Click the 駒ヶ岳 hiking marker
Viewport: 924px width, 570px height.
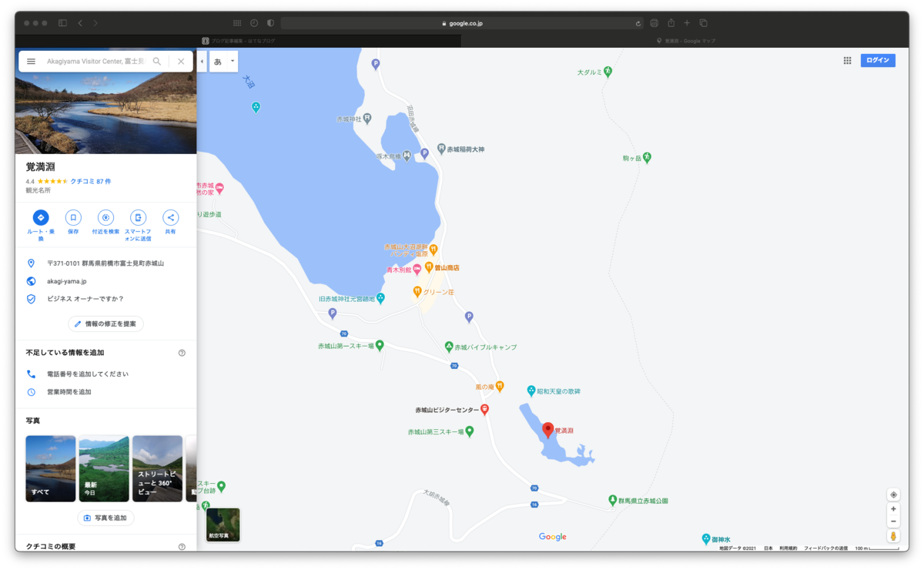(x=647, y=157)
